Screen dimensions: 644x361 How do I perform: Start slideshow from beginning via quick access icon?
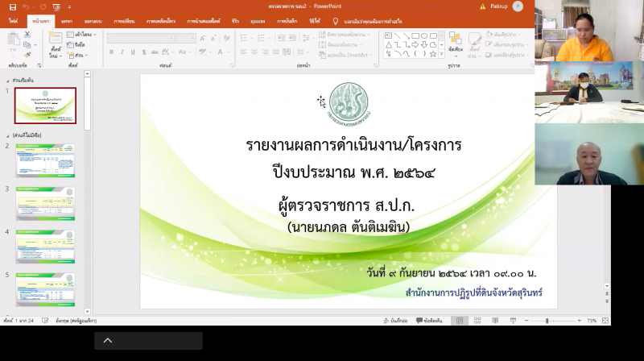point(56,7)
